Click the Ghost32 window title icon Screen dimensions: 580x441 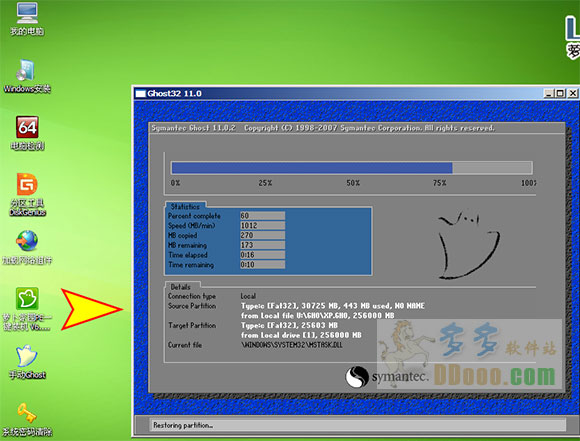(x=141, y=94)
